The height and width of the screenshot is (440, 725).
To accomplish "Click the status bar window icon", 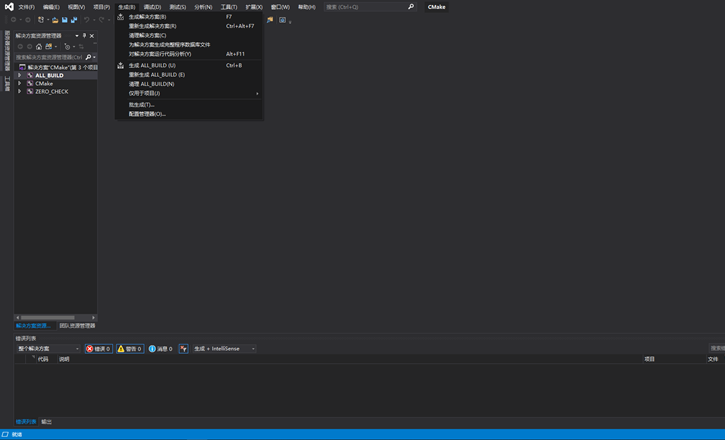I will [x=5, y=434].
